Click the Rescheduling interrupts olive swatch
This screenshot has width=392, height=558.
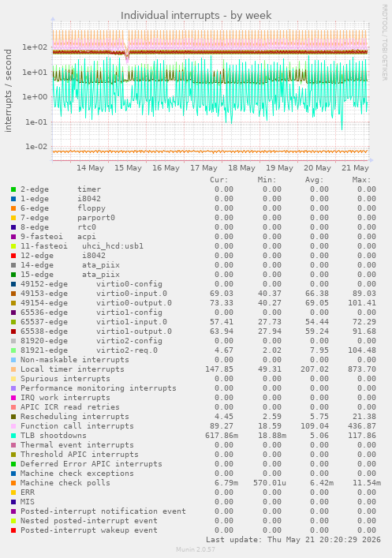13,417
